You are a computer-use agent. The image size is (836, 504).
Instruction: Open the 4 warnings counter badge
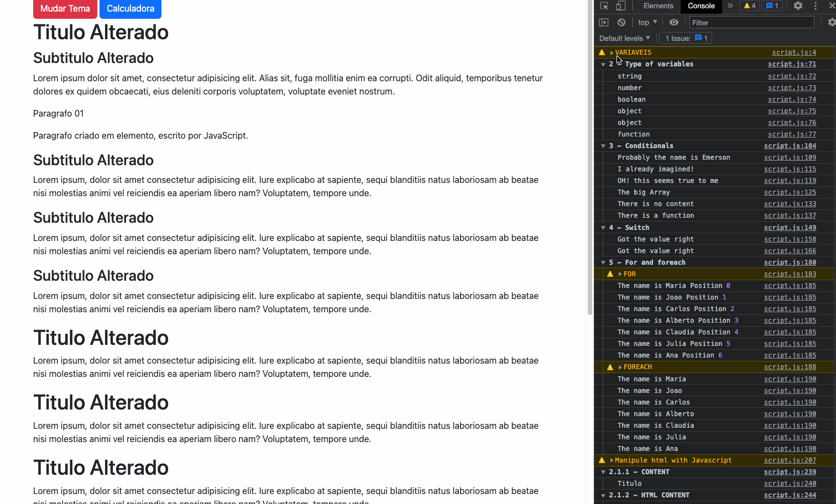pyautogui.click(x=749, y=6)
